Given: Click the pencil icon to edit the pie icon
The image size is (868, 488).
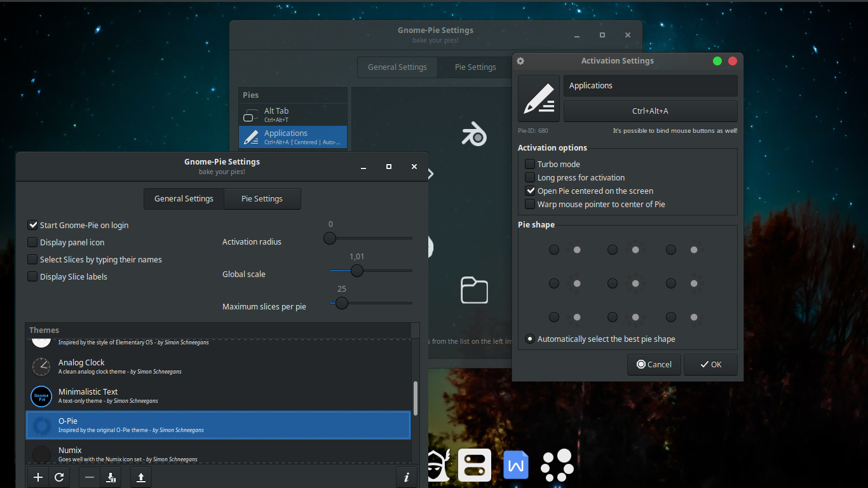Looking at the screenshot, I should point(538,98).
